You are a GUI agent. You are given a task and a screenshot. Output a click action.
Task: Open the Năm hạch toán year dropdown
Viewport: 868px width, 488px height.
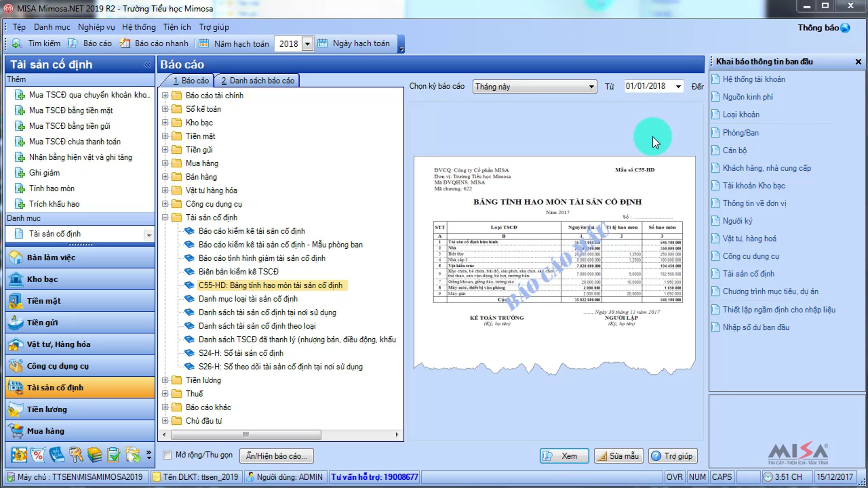307,44
